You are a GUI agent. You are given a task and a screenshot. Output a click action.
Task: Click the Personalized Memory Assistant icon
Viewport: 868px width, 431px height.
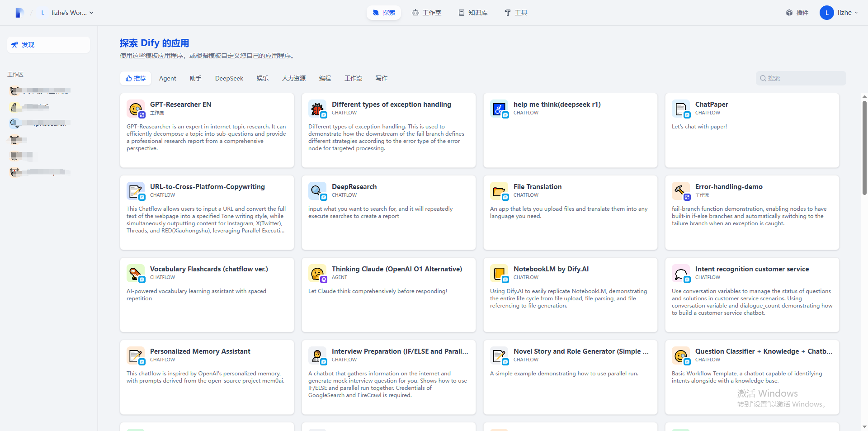point(136,355)
